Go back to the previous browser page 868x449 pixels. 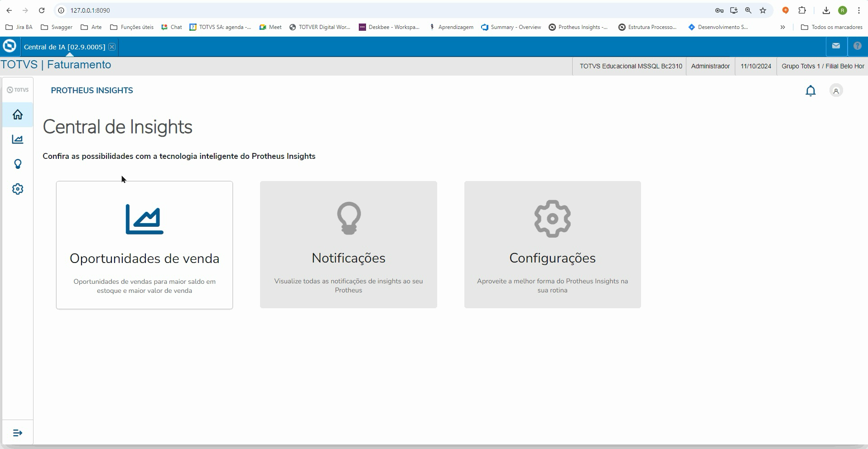click(x=9, y=10)
